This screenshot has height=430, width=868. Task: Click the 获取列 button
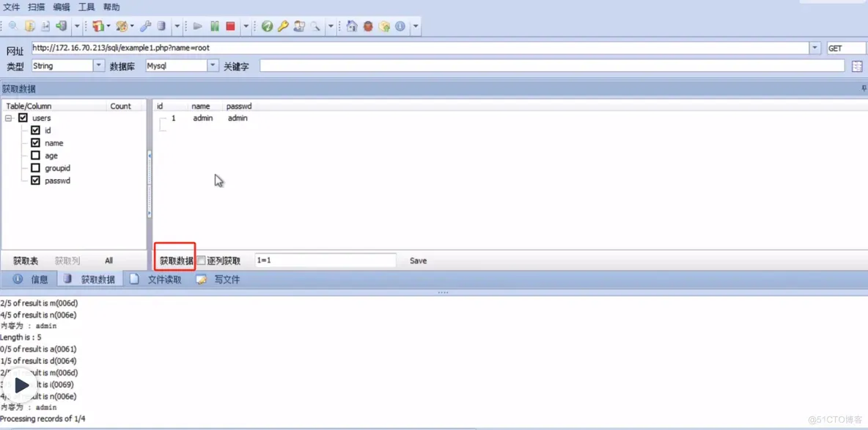point(67,260)
